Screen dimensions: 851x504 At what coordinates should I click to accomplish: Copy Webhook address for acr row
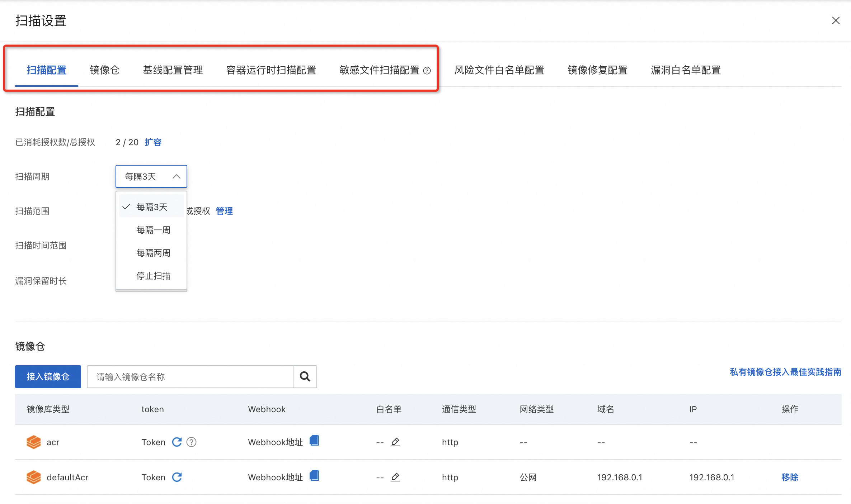(x=314, y=440)
